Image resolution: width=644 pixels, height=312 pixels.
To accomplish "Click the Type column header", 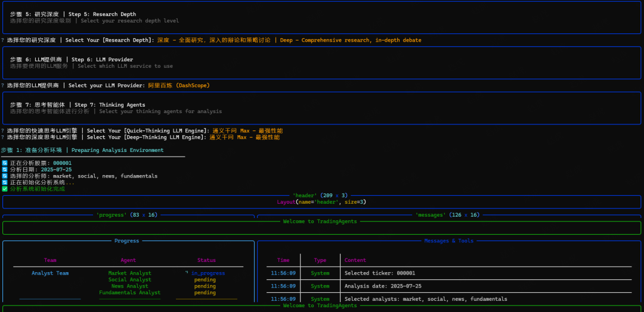I will point(320,260).
